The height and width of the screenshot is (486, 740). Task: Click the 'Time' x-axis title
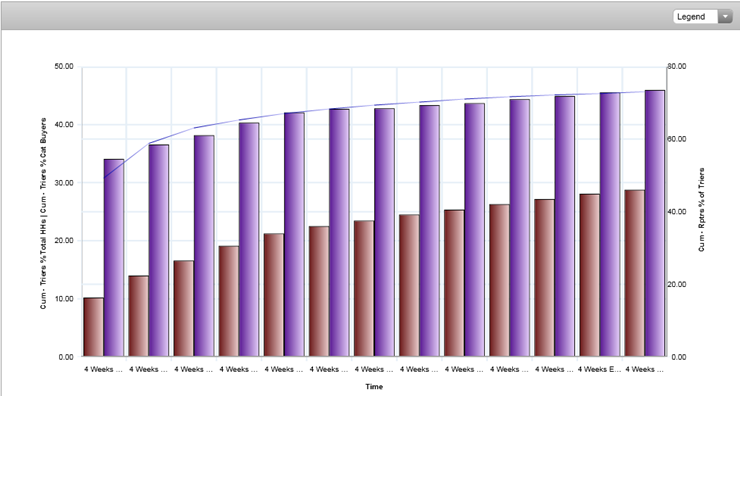click(374, 386)
